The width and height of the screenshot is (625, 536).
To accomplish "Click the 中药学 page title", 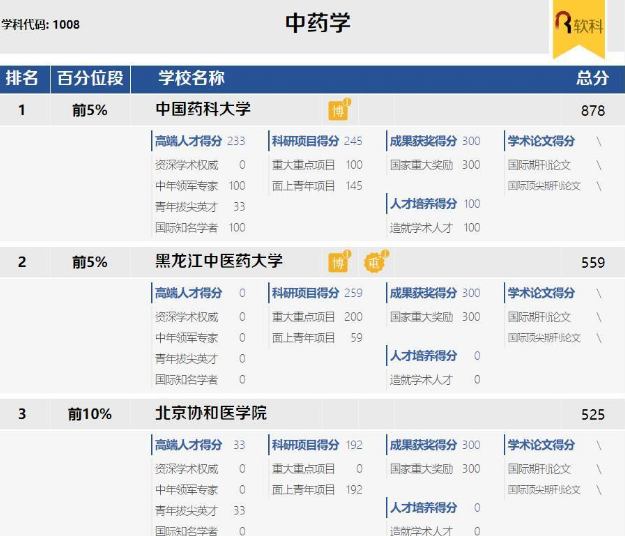I will coord(318,23).
